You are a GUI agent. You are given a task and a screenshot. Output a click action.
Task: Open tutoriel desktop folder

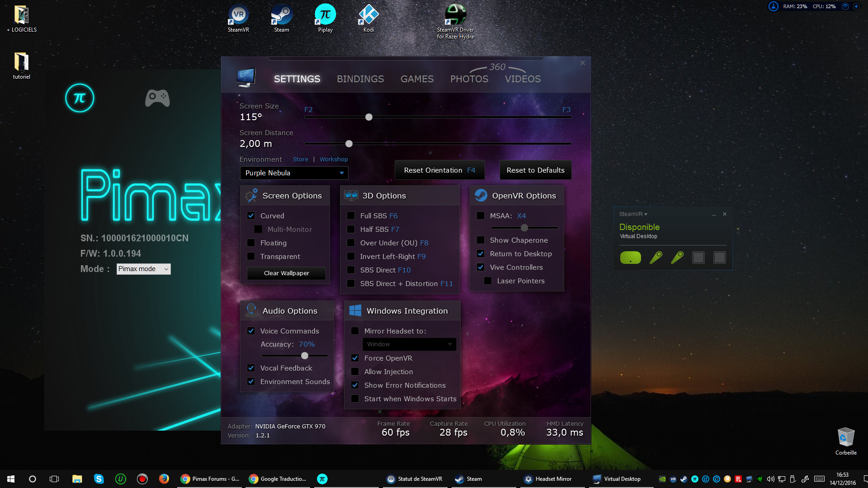click(x=21, y=66)
